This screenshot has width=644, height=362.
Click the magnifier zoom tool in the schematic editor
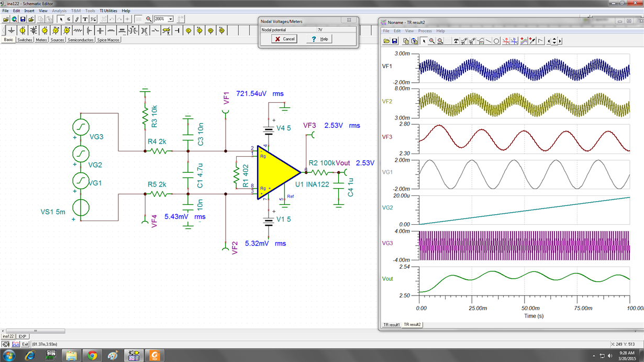coord(149,19)
